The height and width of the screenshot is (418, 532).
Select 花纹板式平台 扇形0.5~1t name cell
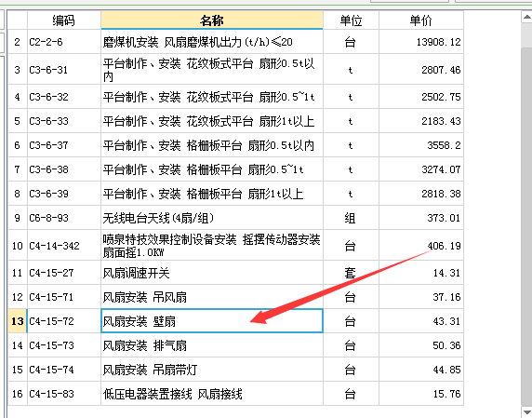tap(212, 97)
